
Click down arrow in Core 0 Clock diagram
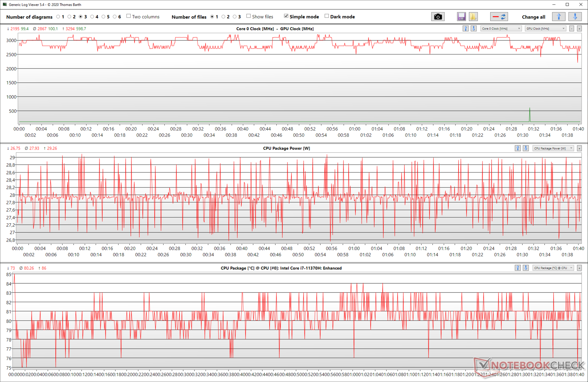[474, 29]
